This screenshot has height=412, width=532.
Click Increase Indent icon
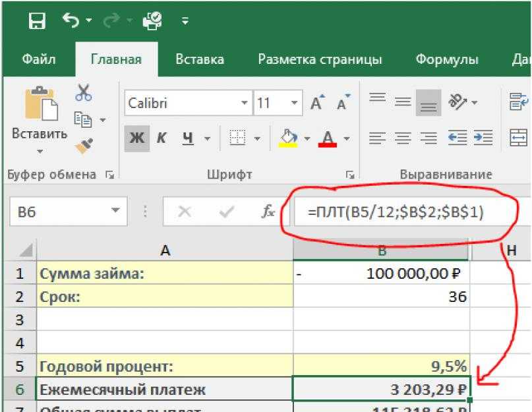(x=483, y=138)
